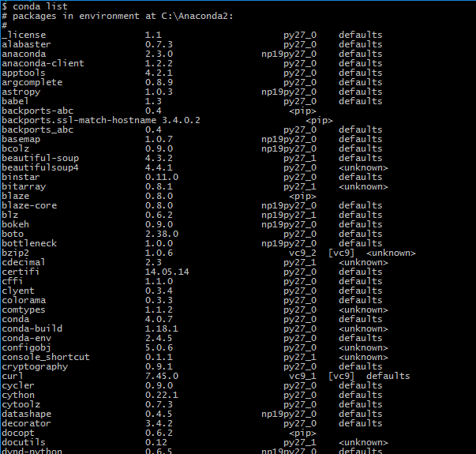Click version '2.3.0' of anaconda
The height and width of the screenshot is (454, 476).
pyautogui.click(x=159, y=54)
